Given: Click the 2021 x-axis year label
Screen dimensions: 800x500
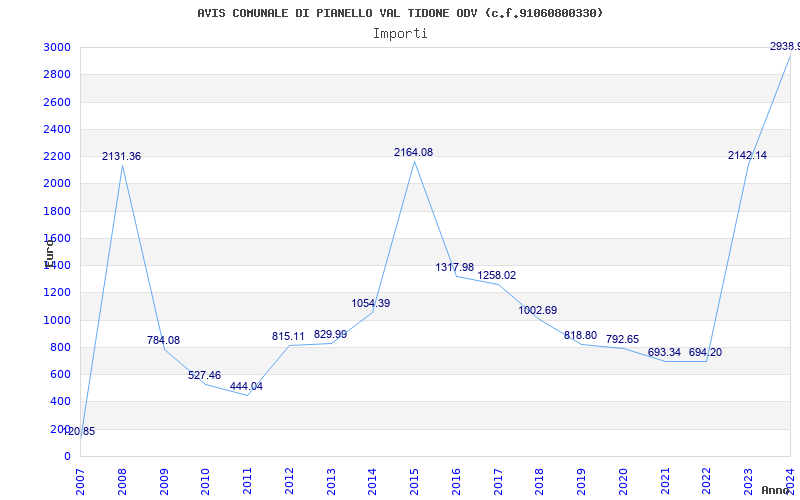Looking at the screenshot, I should point(665,481).
